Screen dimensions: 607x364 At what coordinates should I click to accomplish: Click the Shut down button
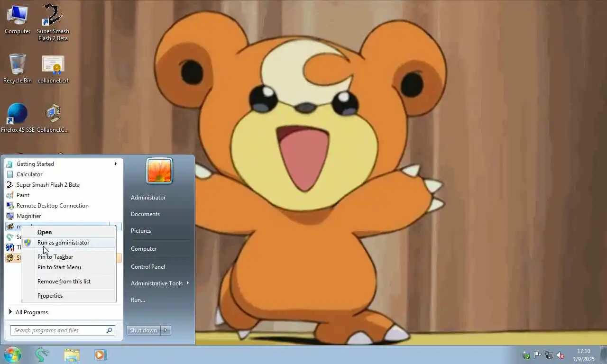point(144,330)
